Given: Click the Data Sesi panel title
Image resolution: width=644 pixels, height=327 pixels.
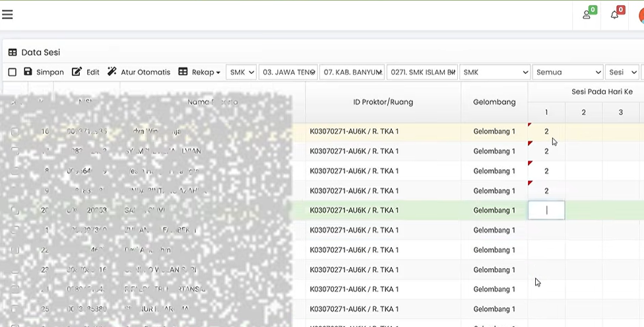Looking at the screenshot, I should [x=41, y=52].
